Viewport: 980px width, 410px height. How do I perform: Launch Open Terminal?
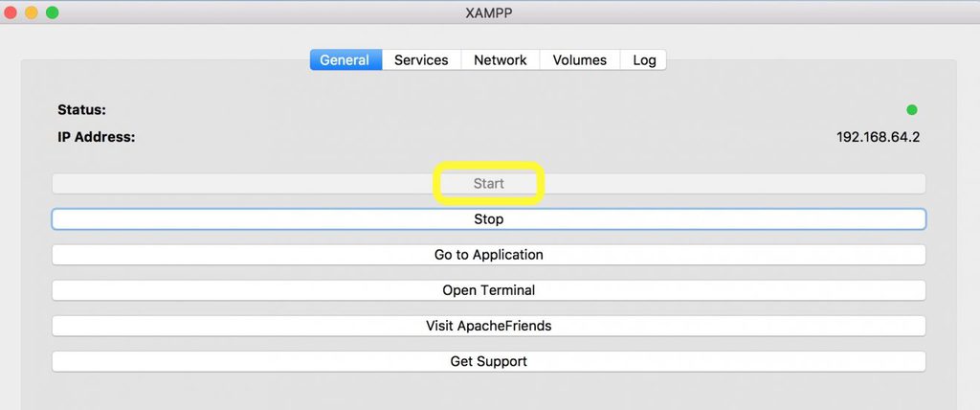click(x=488, y=290)
